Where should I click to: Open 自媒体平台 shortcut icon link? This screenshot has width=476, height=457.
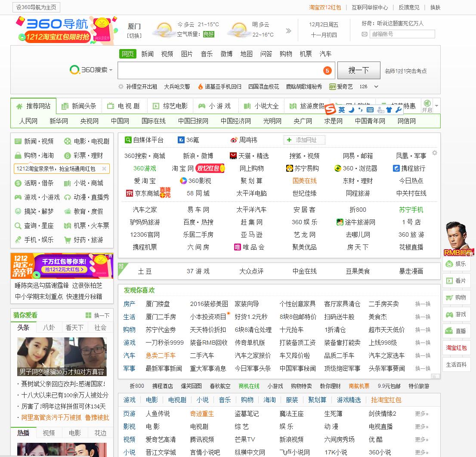click(144, 140)
